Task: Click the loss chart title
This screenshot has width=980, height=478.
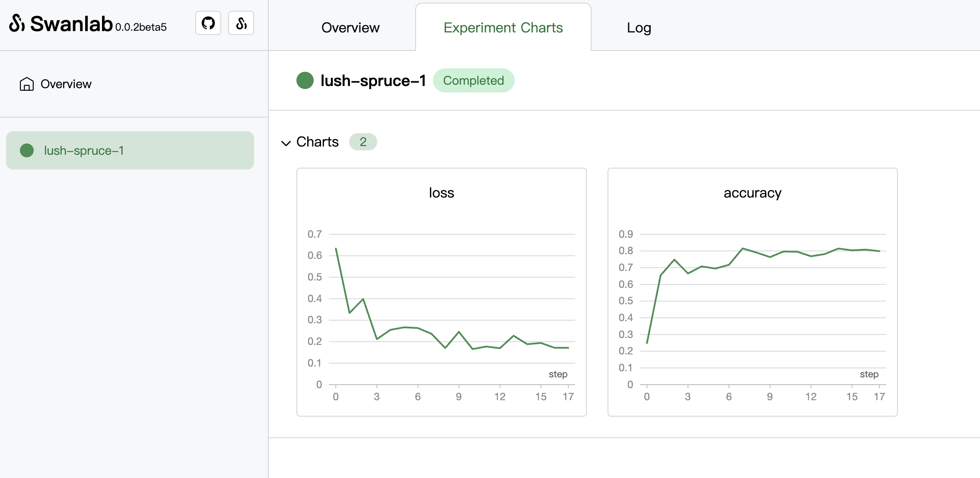Action: point(441,193)
